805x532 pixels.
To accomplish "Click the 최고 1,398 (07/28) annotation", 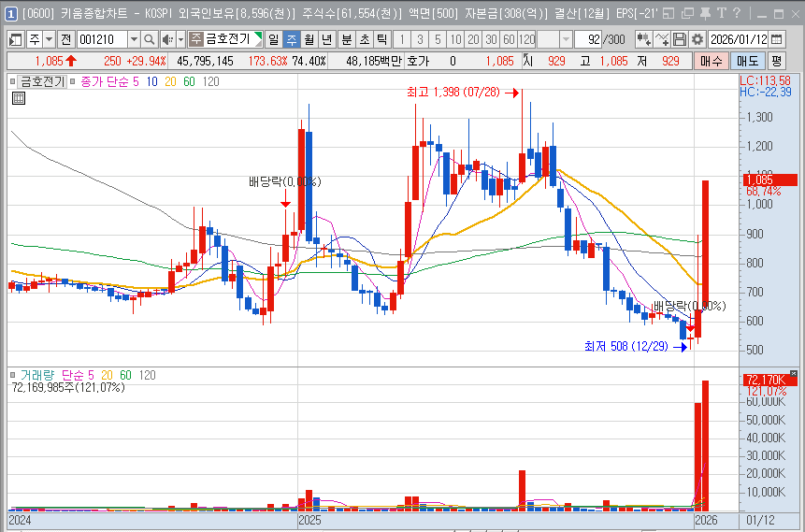I will [x=453, y=93].
